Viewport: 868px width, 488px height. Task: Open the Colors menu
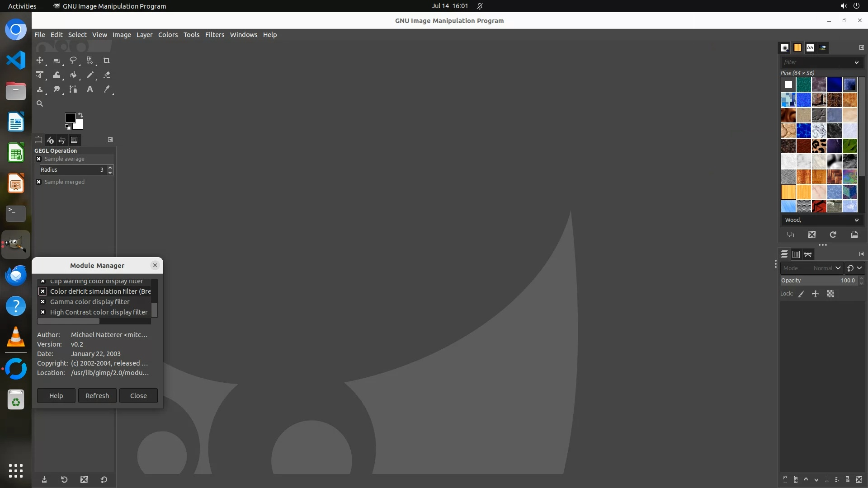point(168,35)
